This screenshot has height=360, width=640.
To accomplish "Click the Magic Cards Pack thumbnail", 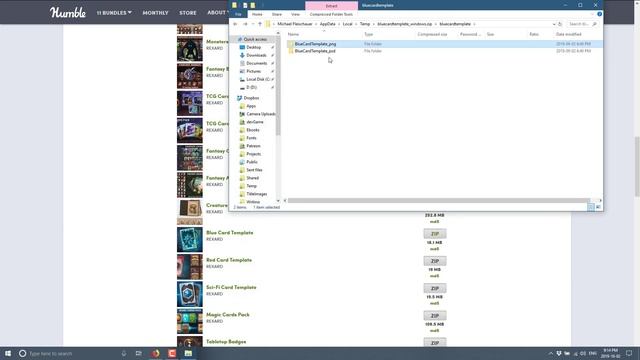I will pos(190,321).
